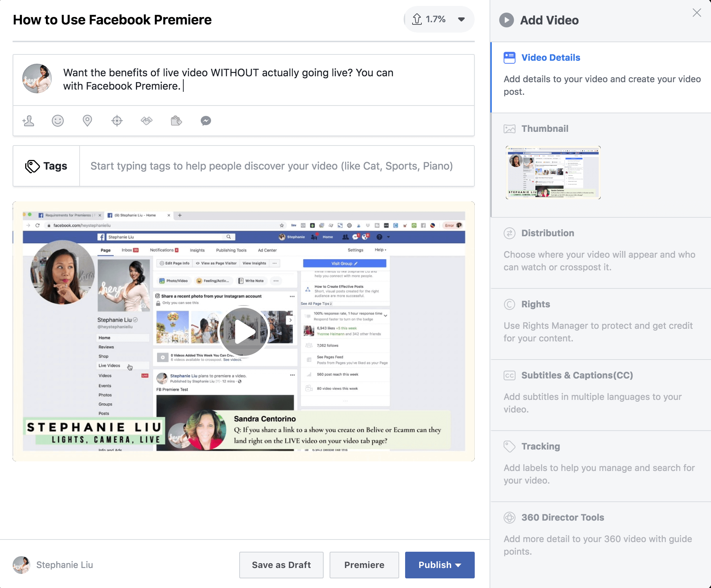Open 360 Director Tools section

[x=563, y=518]
